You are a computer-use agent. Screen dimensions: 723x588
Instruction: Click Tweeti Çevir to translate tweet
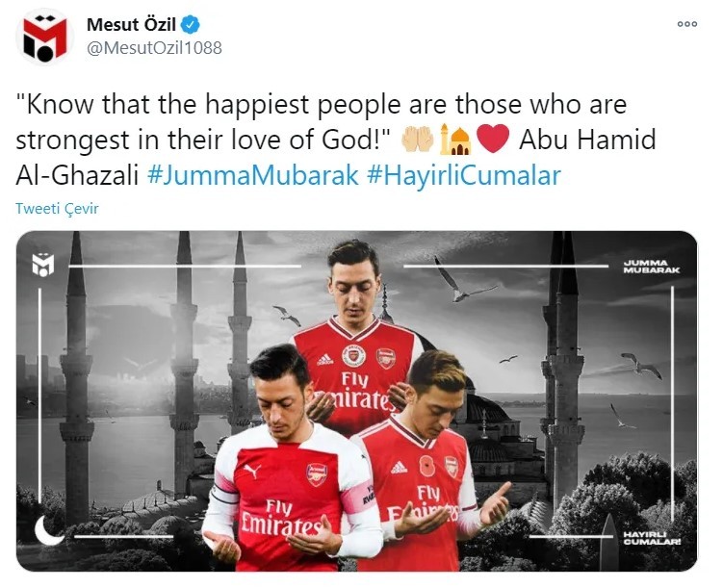coord(57,208)
